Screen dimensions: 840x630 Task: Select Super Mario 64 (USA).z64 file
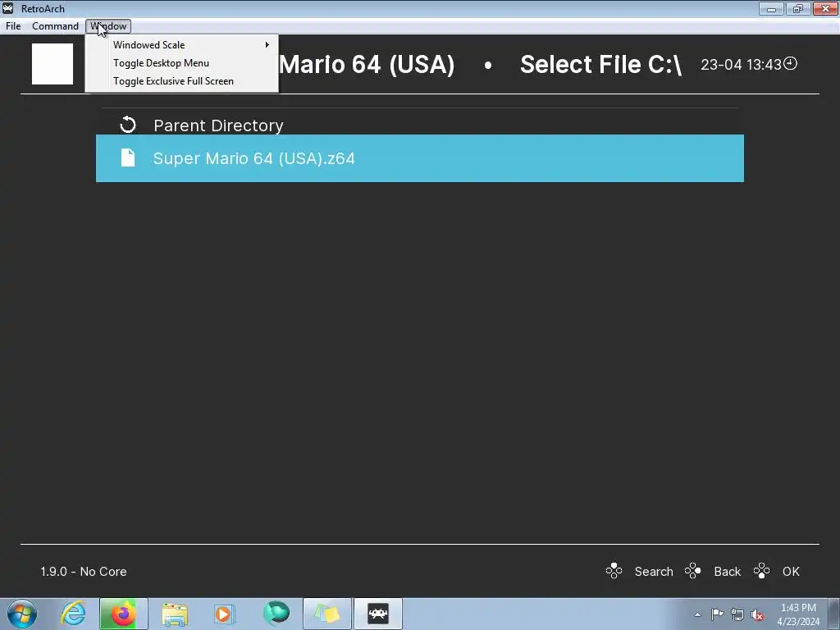[x=420, y=158]
